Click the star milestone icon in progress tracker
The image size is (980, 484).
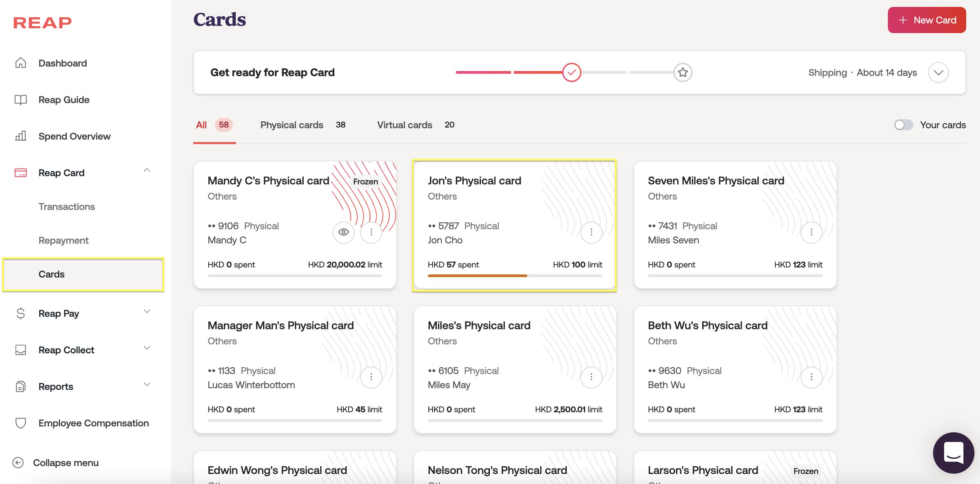click(683, 72)
